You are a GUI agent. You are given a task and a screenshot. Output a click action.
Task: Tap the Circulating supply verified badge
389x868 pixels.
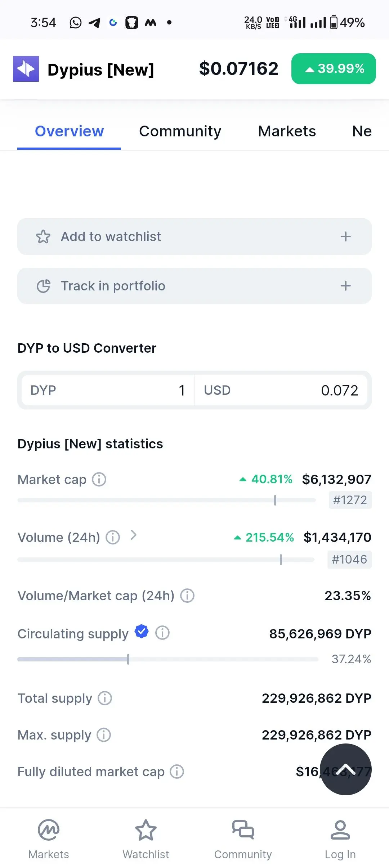(x=142, y=631)
